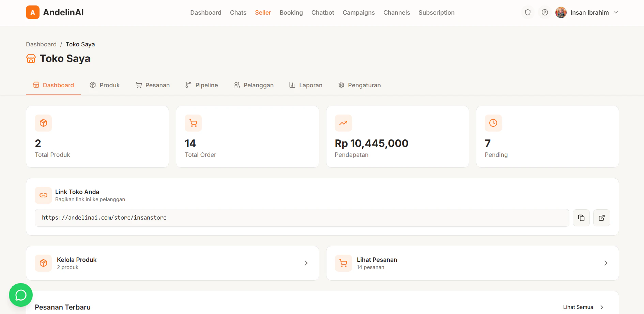This screenshot has width=644, height=314.
Task: Click the '14 pesanan' subtitle
Action: click(x=370, y=267)
